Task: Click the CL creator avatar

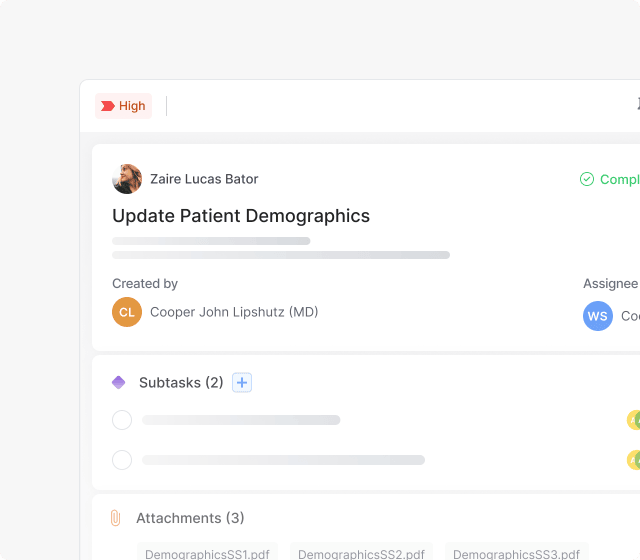Action: click(x=127, y=312)
